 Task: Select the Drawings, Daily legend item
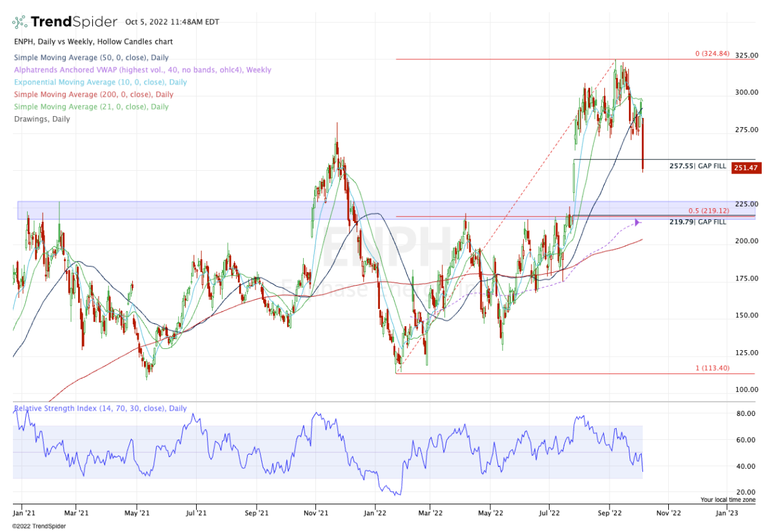click(x=42, y=119)
